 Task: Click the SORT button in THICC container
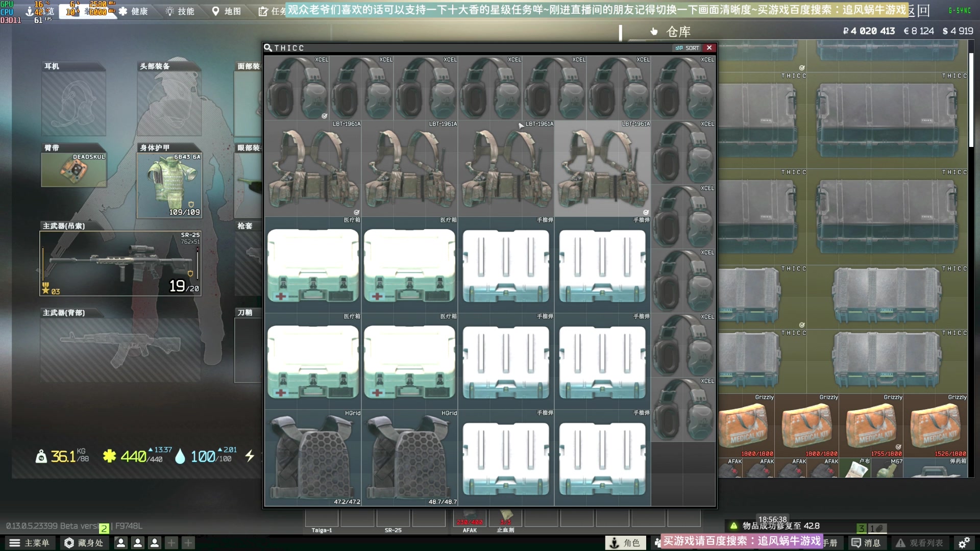point(687,48)
